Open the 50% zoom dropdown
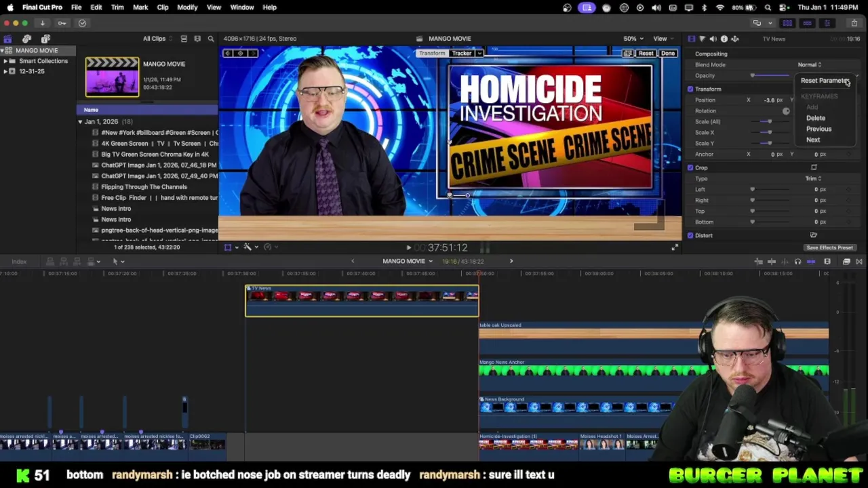Image resolution: width=868 pixels, height=488 pixels. (x=633, y=39)
